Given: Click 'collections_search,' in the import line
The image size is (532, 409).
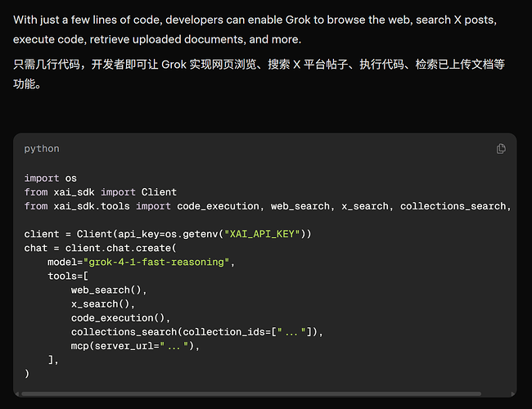Looking at the screenshot, I should click(455, 206).
